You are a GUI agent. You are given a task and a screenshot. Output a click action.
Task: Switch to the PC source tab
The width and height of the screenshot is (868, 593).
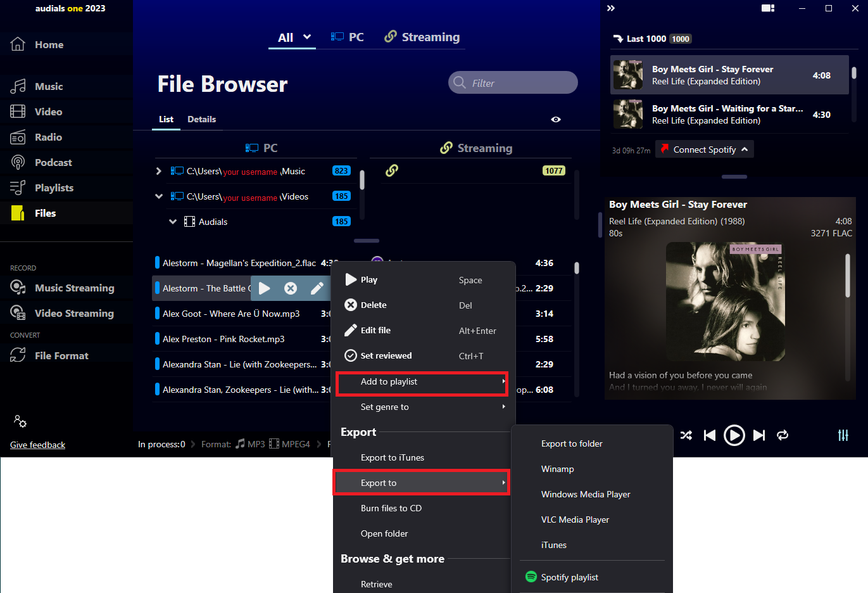pyautogui.click(x=348, y=37)
